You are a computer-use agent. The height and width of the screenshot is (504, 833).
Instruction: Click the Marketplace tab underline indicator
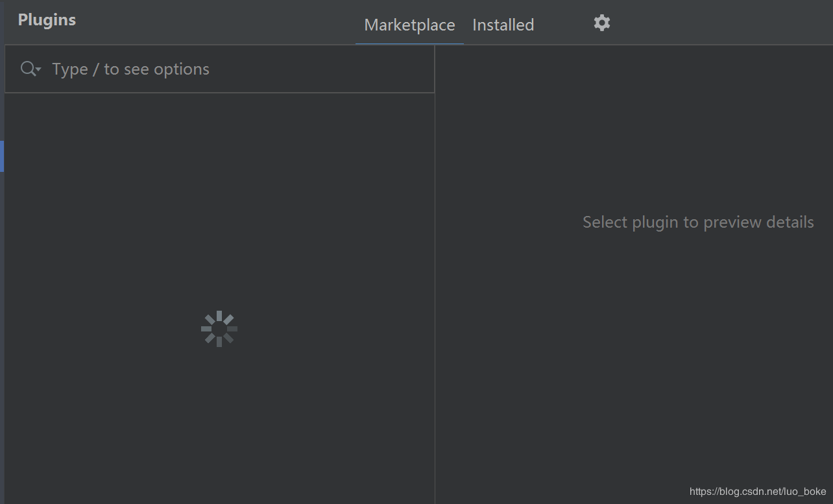coord(409,43)
